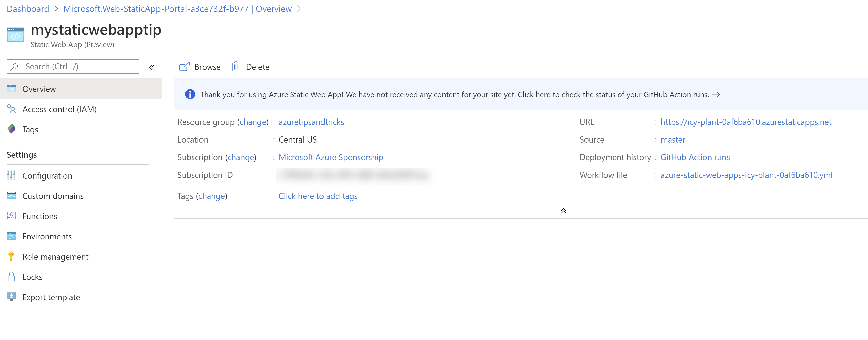Viewport: 868px width, 340px height.
Task: Click the Role management key icon
Action: point(11,256)
